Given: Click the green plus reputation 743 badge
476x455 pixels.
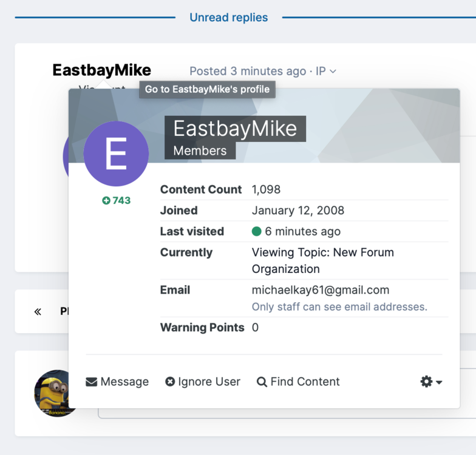Looking at the screenshot, I should pyautogui.click(x=116, y=201).
